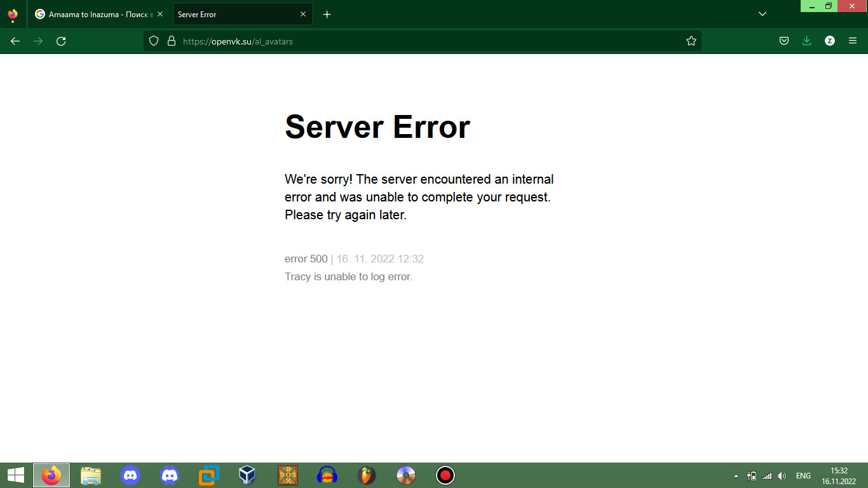
Task: Close the Firefox window
Action: pyautogui.click(x=853, y=6)
